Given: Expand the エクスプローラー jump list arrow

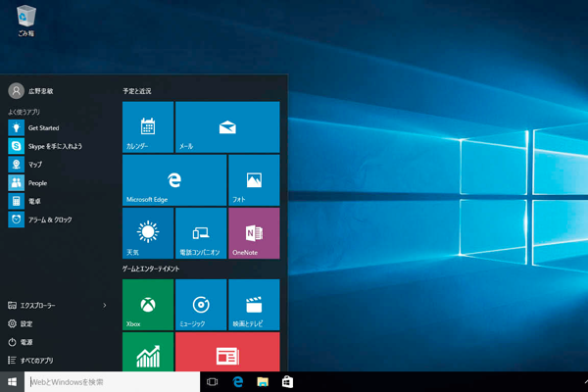Looking at the screenshot, I should point(105,306).
